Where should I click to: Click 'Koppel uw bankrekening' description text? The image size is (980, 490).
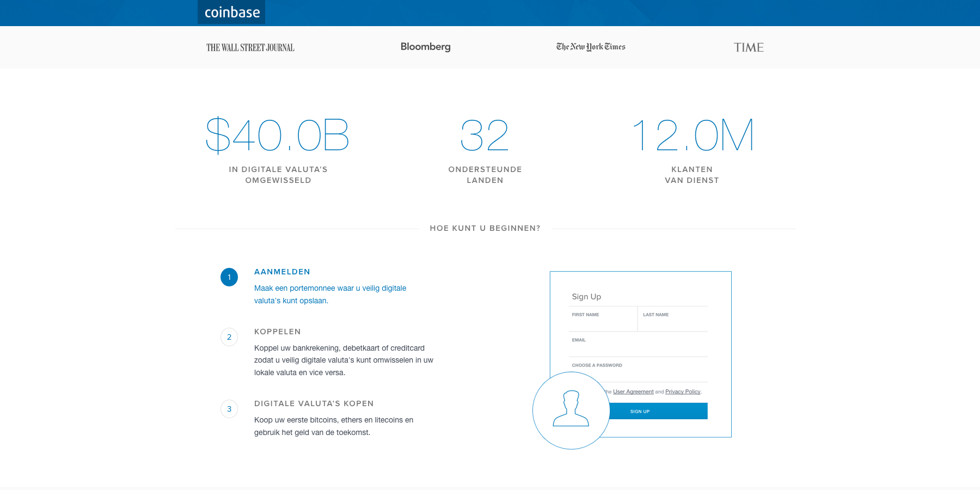click(344, 360)
